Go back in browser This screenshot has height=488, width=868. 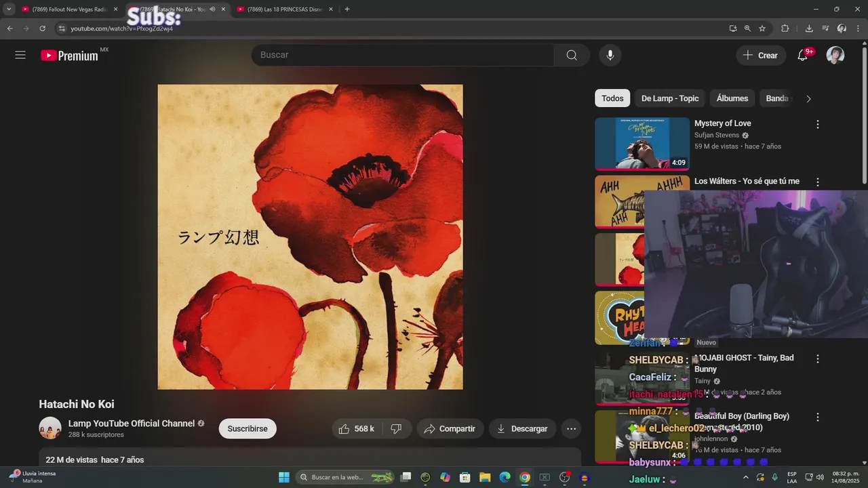click(9, 28)
